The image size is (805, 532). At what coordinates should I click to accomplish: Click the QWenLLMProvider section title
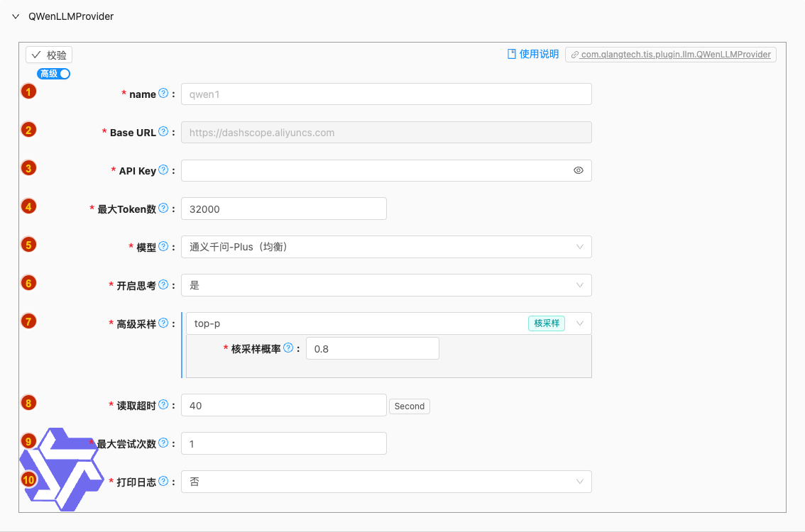[71, 16]
